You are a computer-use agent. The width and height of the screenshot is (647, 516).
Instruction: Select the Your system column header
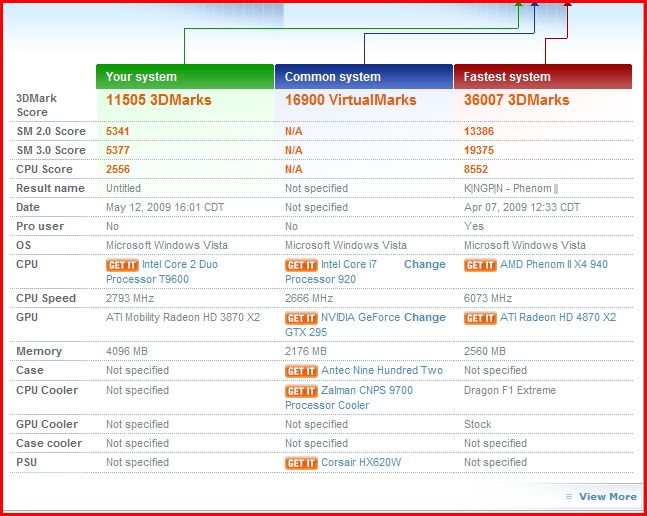(185, 77)
